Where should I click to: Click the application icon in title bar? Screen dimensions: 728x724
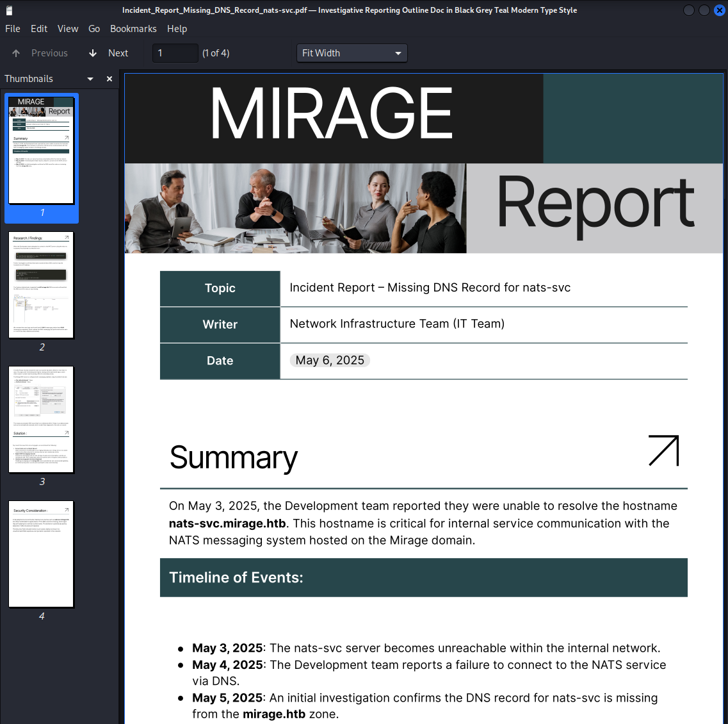click(9, 10)
